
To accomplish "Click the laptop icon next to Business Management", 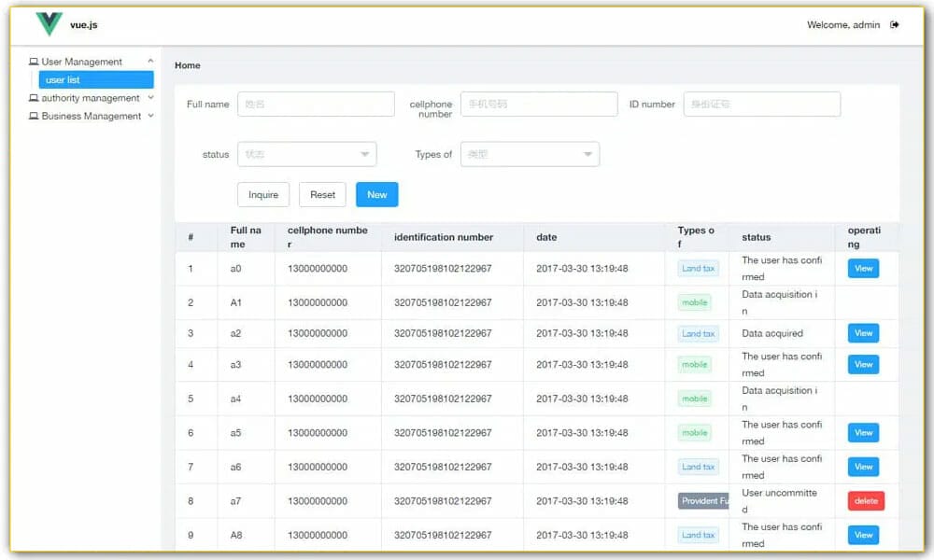I will [x=34, y=117].
